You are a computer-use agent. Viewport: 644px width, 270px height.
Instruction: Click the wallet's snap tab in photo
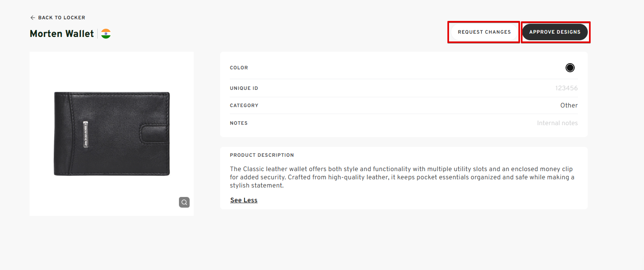click(x=153, y=134)
